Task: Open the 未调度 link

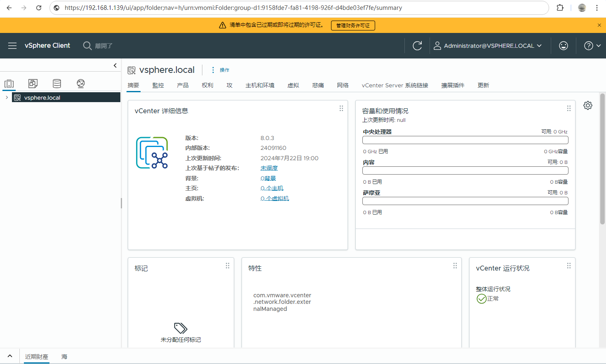Action: click(x=269, y=168)
